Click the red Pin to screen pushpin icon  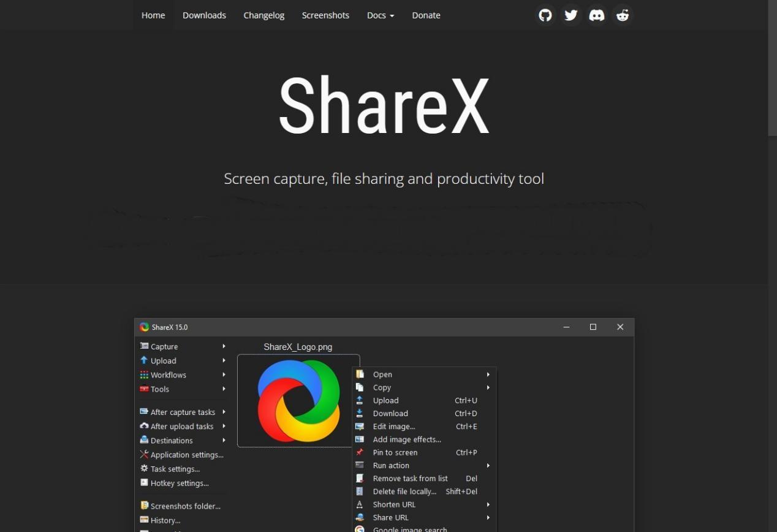click(x=360, y=452)
